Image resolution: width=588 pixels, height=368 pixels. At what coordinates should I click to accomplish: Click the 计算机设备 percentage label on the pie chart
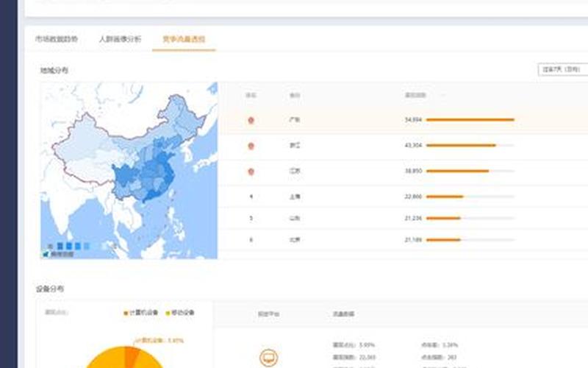[159, 341]
